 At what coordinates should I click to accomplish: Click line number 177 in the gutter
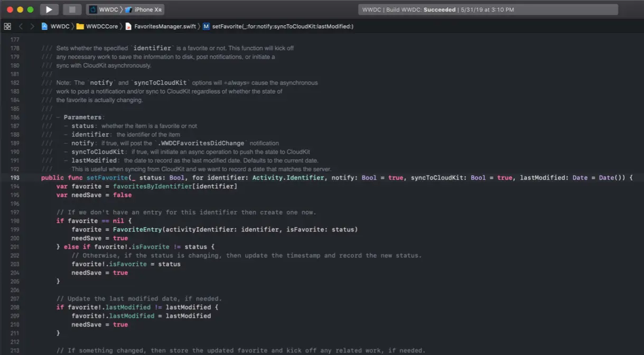pyautogui.click(x=14, y=40)
